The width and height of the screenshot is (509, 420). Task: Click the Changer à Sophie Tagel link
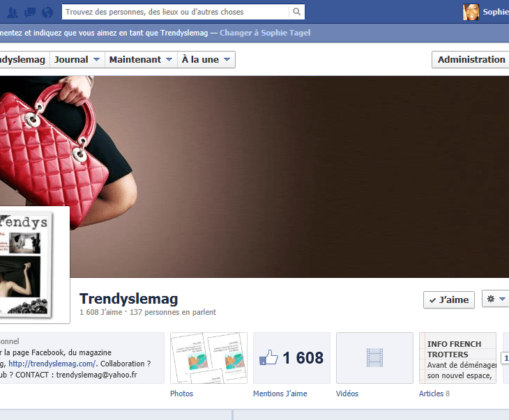(265, 33)
